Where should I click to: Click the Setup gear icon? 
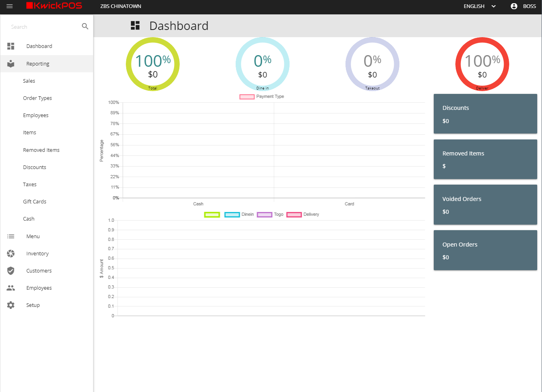tap(11, 305)
